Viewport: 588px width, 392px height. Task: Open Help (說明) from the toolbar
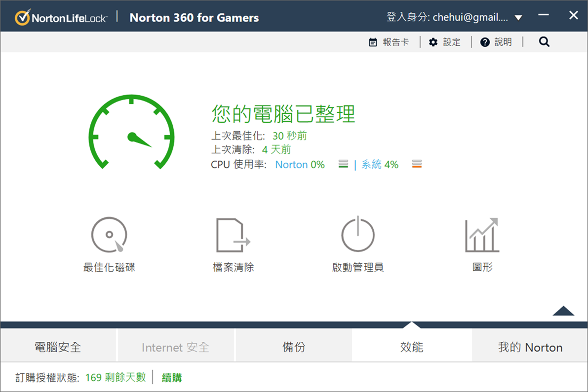tap(496, 42)
